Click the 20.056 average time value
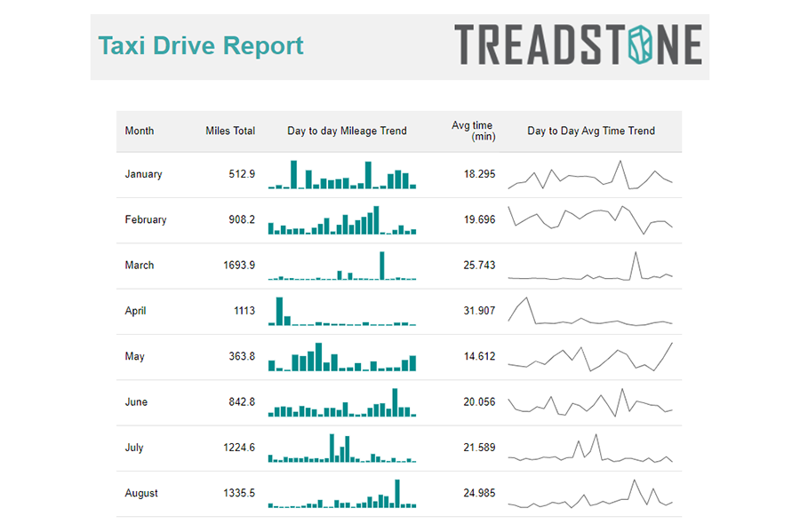Screen dimensions: 800x532 [479, 401]
